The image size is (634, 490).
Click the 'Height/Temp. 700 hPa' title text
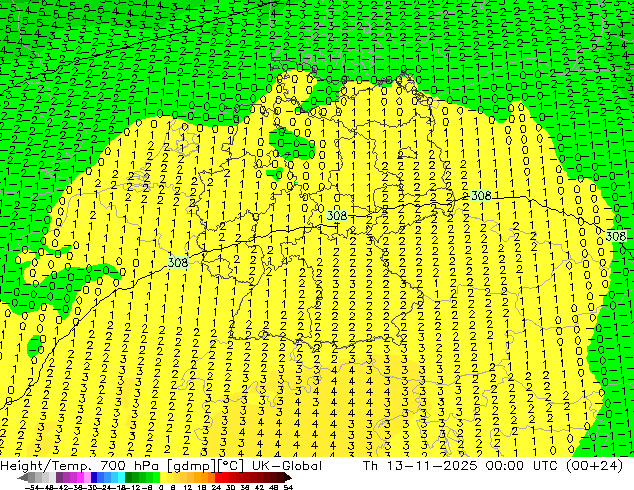(81, 466)
